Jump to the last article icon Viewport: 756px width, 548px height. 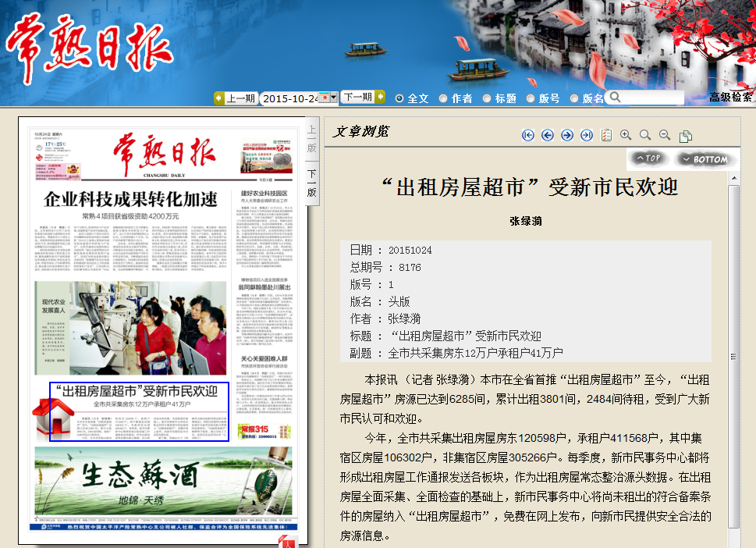pyautogui.click(x=587, y=135)
